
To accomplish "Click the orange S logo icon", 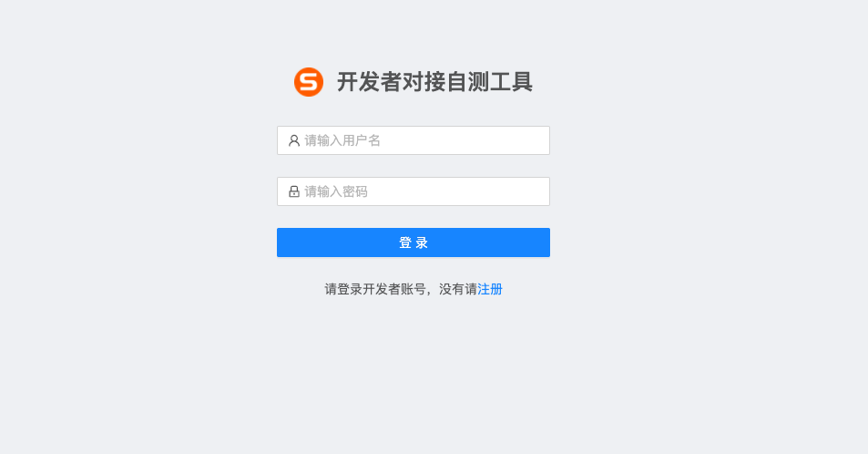I will (309, 82).
